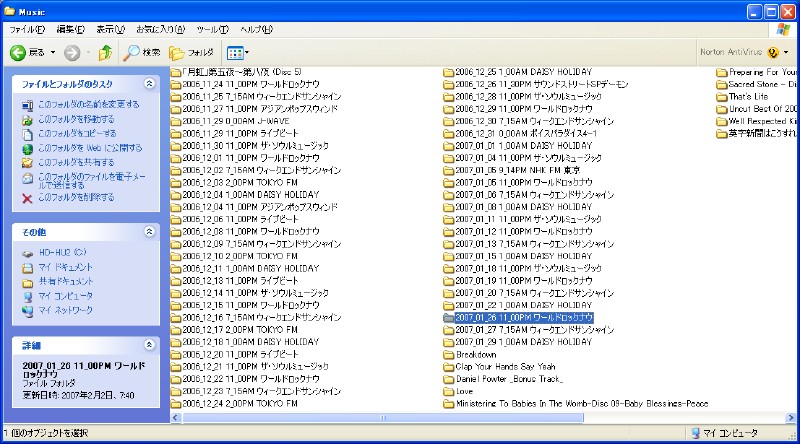800x444 pixels.
Task: Collapse the 詳細 details panel
Action: coord(149,344)
